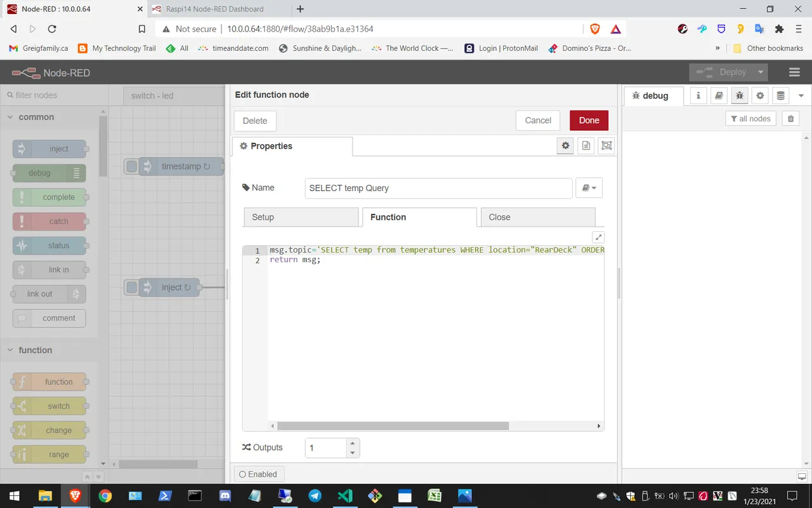Open Visual Studio Code from taskbar
Image resolution: width=812 pixels, height=508 pixels.
(x=345, y=495)
